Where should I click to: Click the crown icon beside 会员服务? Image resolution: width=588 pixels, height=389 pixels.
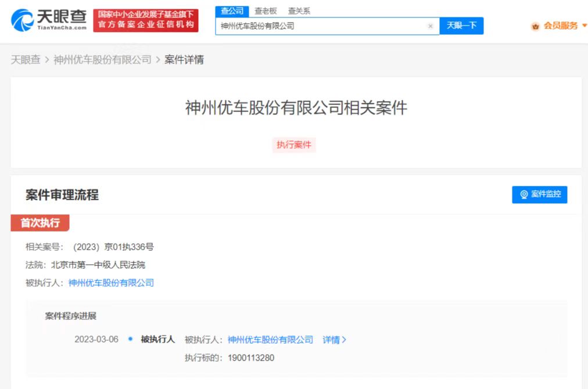click(x=535, y=26)
